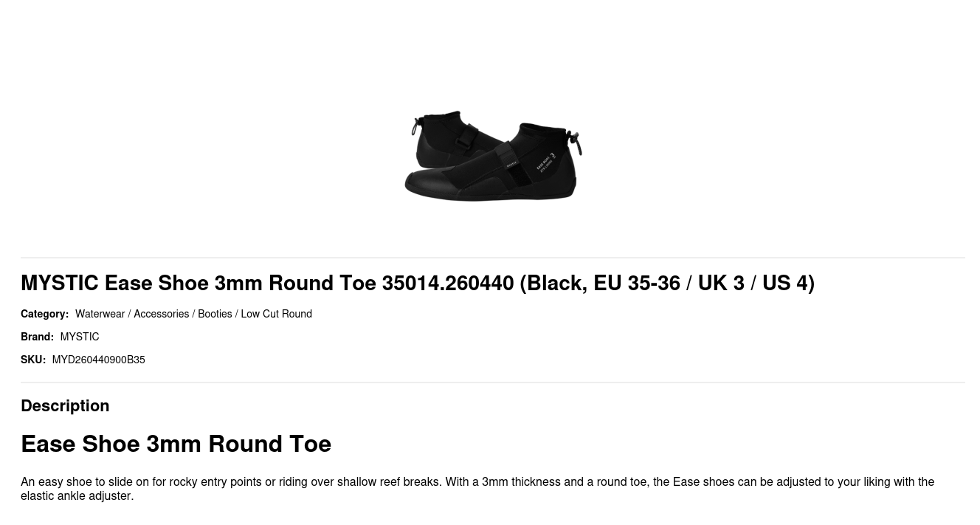
Task: Click the word 'Black' in the title
Action: 552,283
